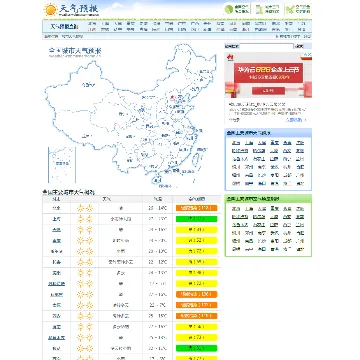Click the search button beside the input
360x360 pixels.
[300, 46]
